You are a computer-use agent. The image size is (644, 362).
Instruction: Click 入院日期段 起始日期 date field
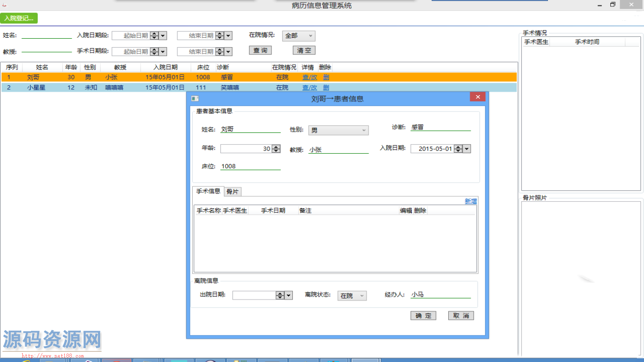131,36
